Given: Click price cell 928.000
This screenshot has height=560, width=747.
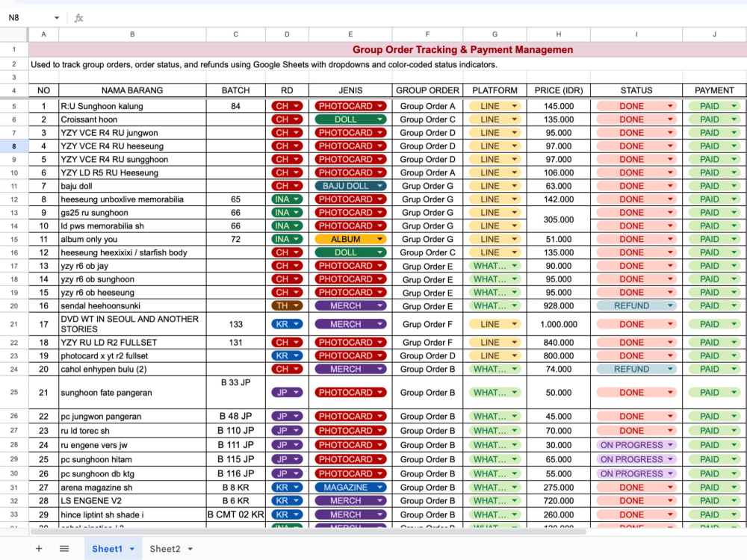Looking at the screenshot, I should [x=558, y=305].
